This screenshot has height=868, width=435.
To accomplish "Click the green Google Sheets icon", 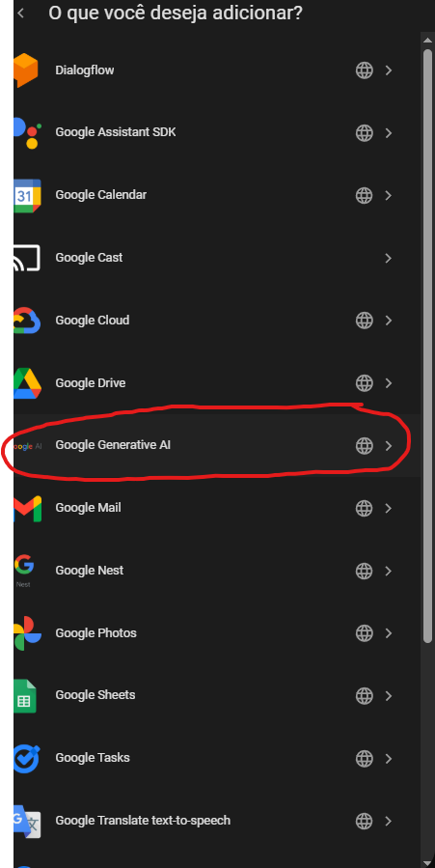I will [x=25, y=695].
